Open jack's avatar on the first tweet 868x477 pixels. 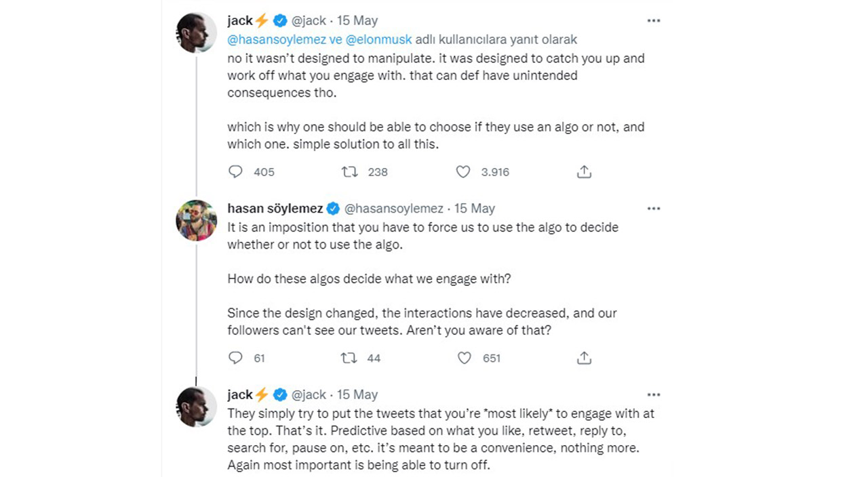(196, 33)
